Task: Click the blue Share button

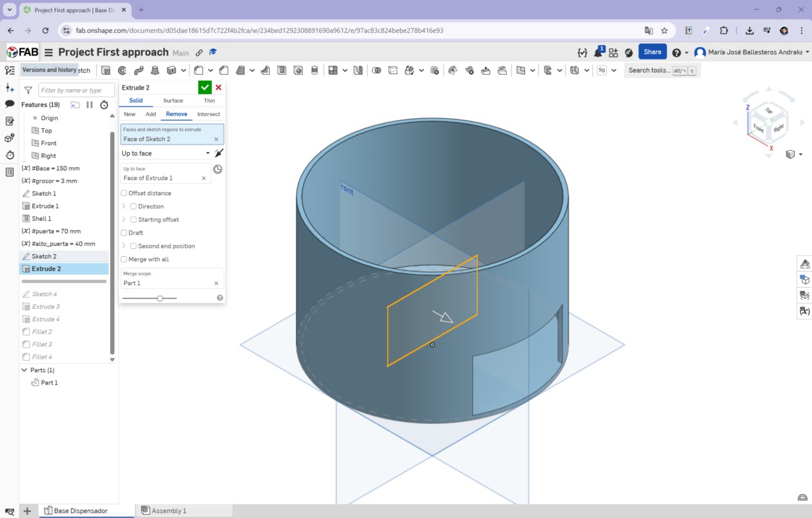Action: (x=652, y=52)
